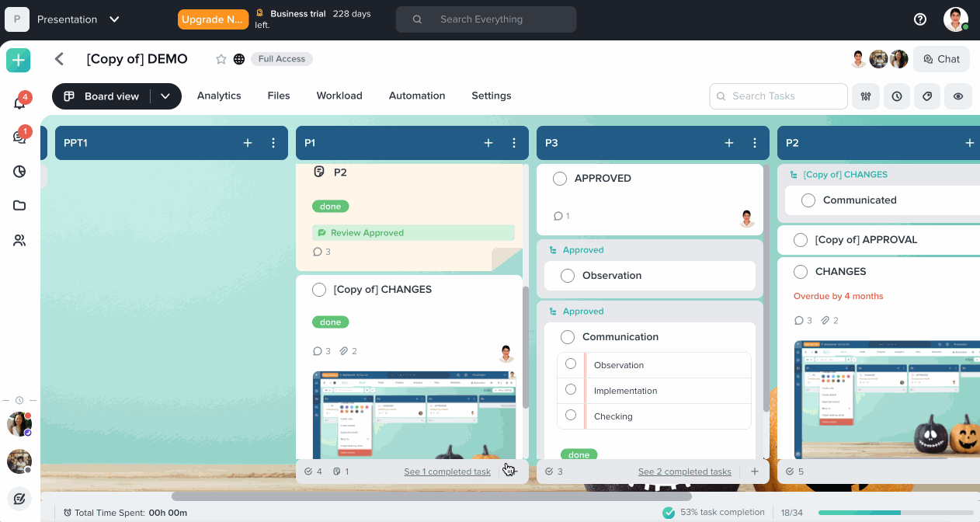Expand Board view dropdown arrow
This screenshot has width=980, height=522.
tap(165, 96)
